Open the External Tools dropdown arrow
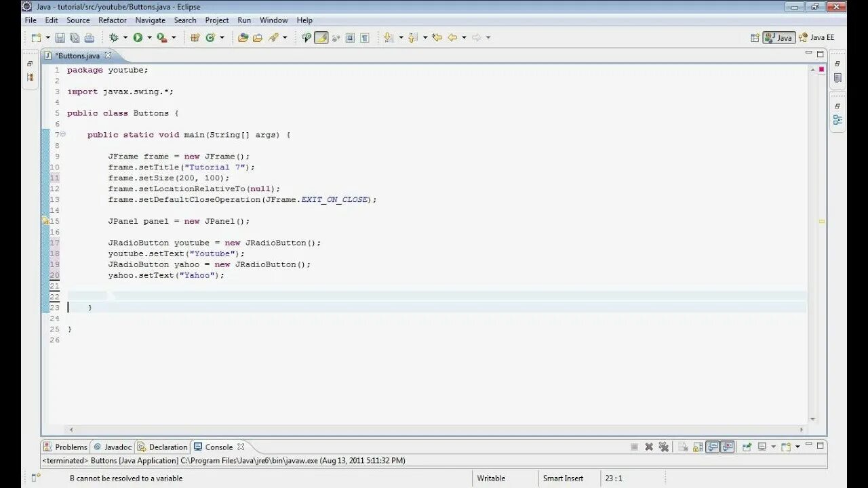Image resolution: width=868 pixels, height=488 pixels. click(x=174, y=38)
